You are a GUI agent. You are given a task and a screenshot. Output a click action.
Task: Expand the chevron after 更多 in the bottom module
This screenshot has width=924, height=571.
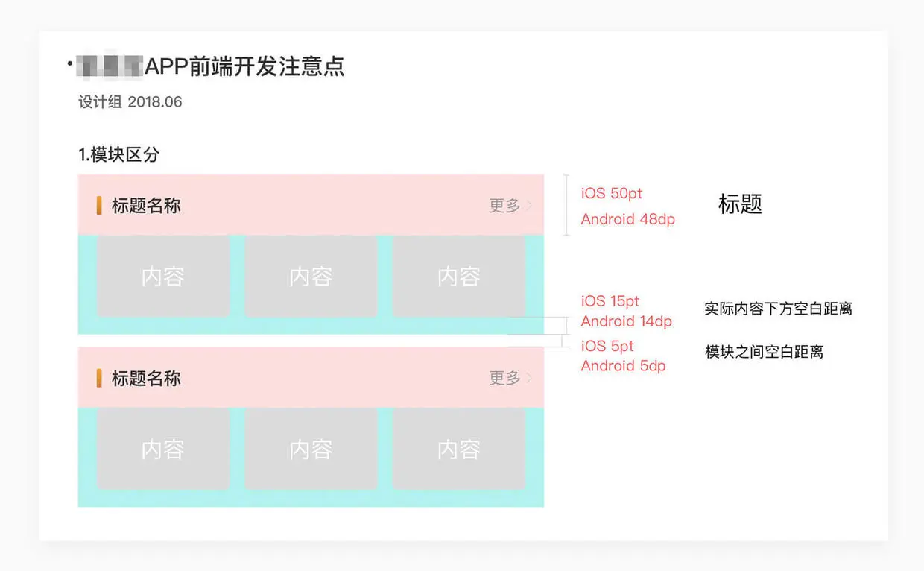[529, 379]
